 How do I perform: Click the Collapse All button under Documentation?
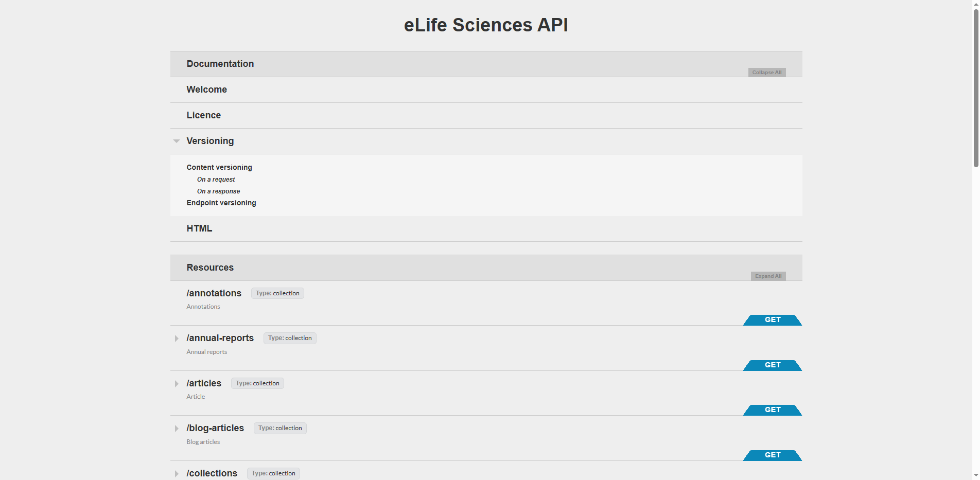click(766, 72)
